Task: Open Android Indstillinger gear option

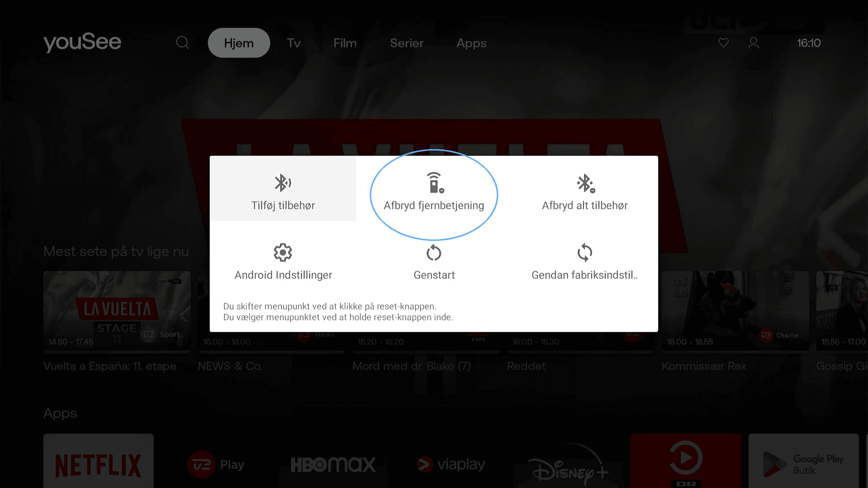Action: 283,262
